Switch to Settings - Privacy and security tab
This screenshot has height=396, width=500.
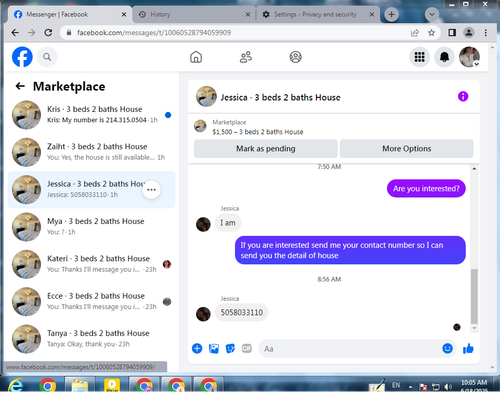click(318, 14)
